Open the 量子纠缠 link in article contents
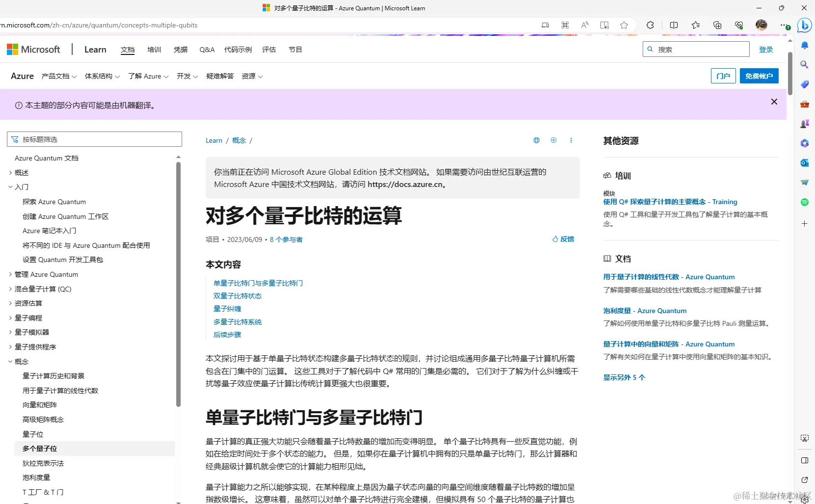Screen dimensions: 815x504 pyautogui.click(x=227, y=309)
